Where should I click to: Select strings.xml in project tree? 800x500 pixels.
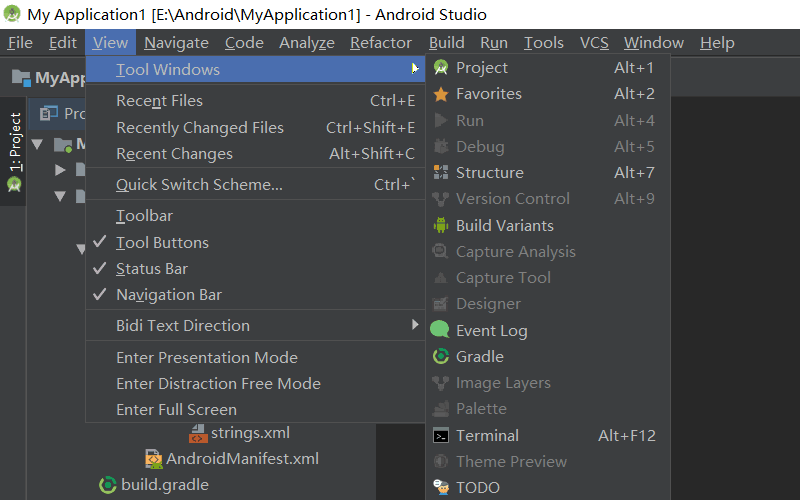250,433
